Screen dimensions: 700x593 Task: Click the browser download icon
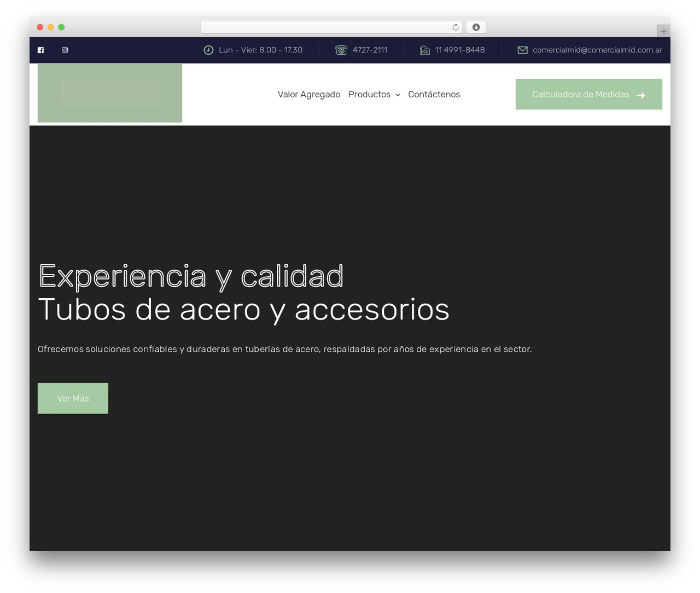(476, 27)
